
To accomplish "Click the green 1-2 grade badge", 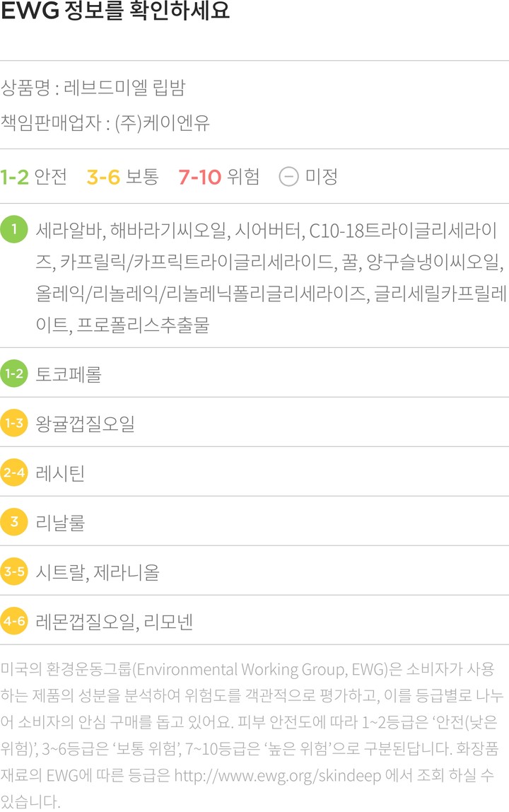I will (14, 373).
